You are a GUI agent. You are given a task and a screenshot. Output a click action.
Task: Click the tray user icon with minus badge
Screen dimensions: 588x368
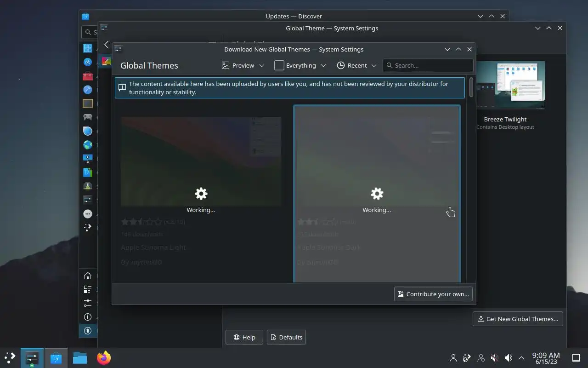coord(481,358)
